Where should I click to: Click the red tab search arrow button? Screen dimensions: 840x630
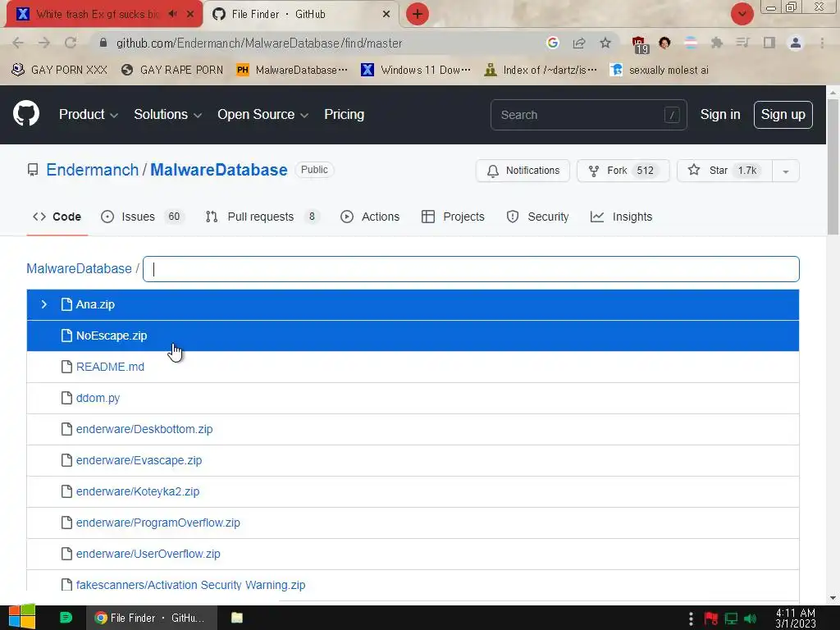(742, 14)
